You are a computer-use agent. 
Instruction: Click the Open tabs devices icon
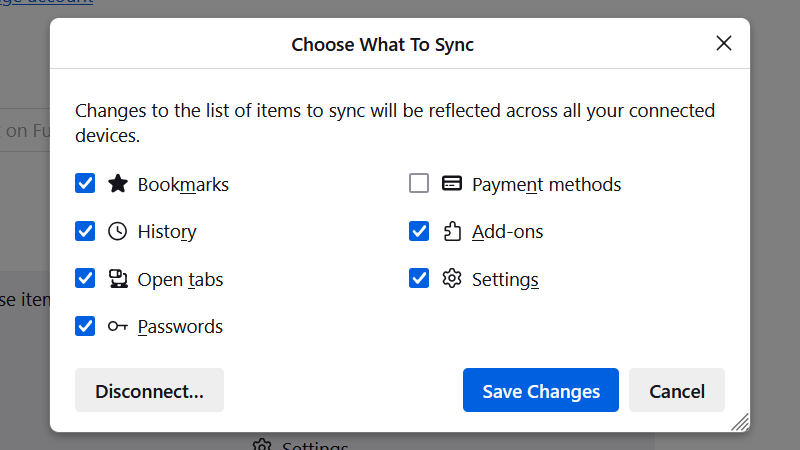(118, 279)
